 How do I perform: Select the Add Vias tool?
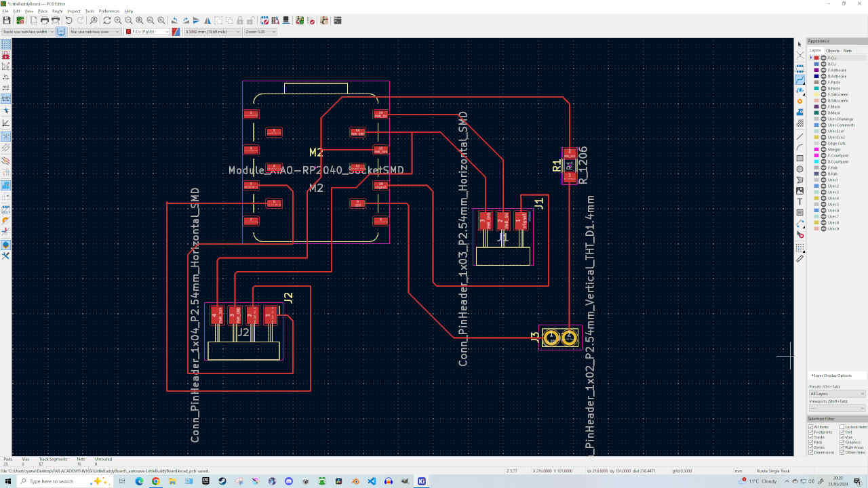(x=800, y=102)
